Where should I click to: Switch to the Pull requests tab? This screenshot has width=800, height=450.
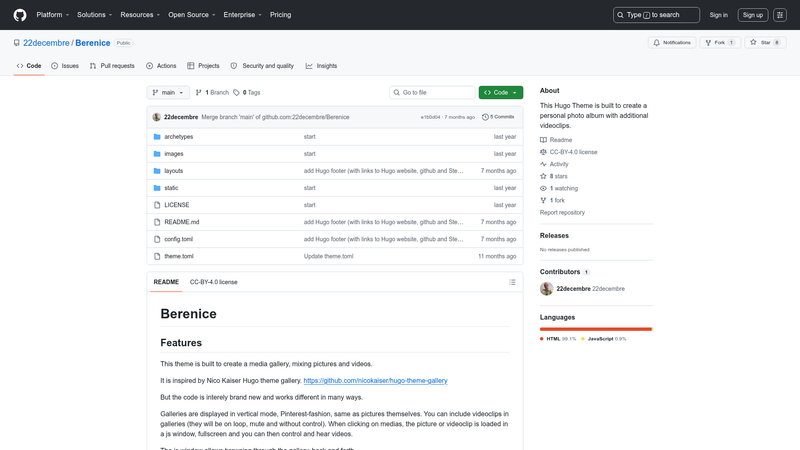pyautogui.click(x=112, y=66)
